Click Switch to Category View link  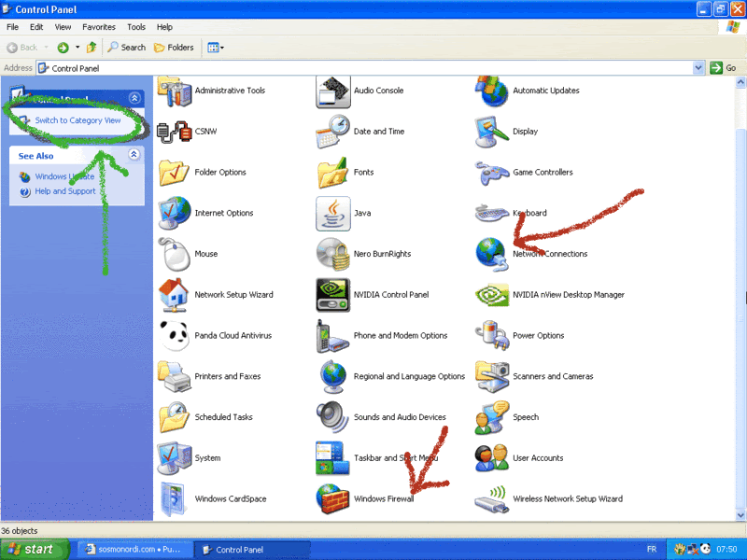click(78, 120)
